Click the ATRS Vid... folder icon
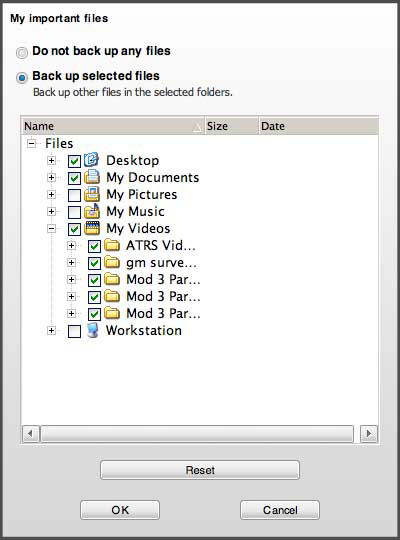 coord(112,245)
